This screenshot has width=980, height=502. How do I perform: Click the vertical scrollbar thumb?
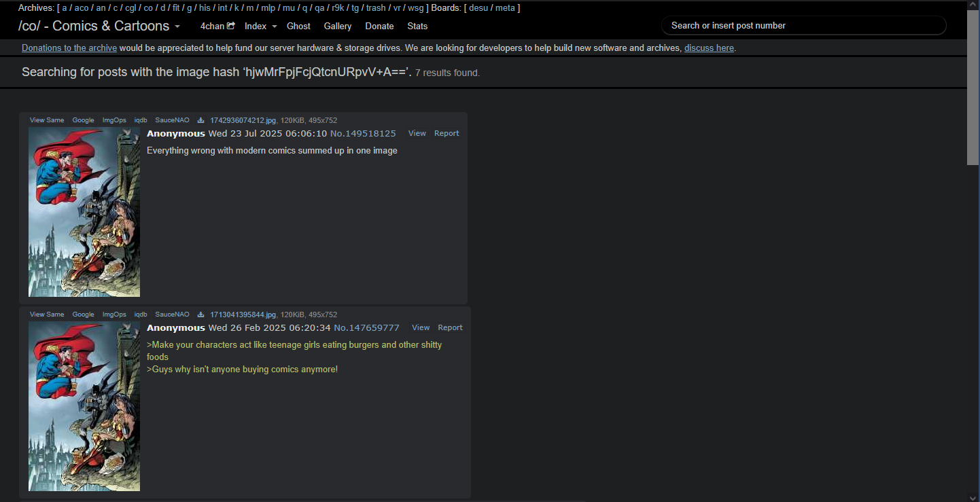coord(973,88)
